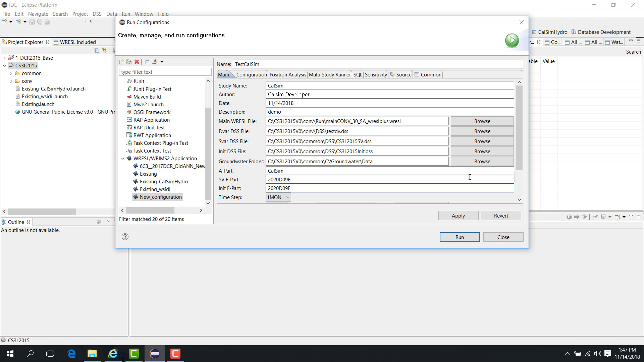Click the SV F-Part input field
Screen dimensions: 644x362
pos(390,180)
